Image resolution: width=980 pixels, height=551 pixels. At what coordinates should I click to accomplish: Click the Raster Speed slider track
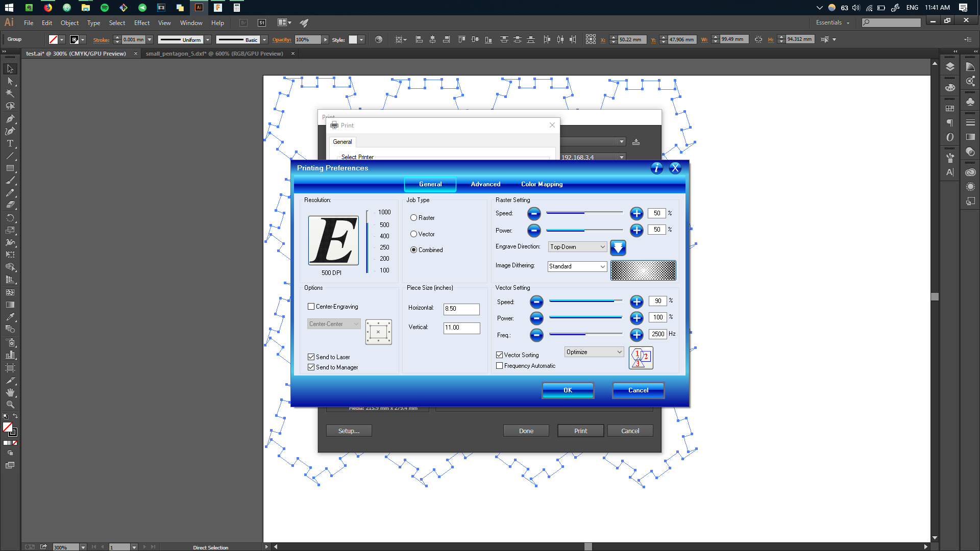click(585, 213)
